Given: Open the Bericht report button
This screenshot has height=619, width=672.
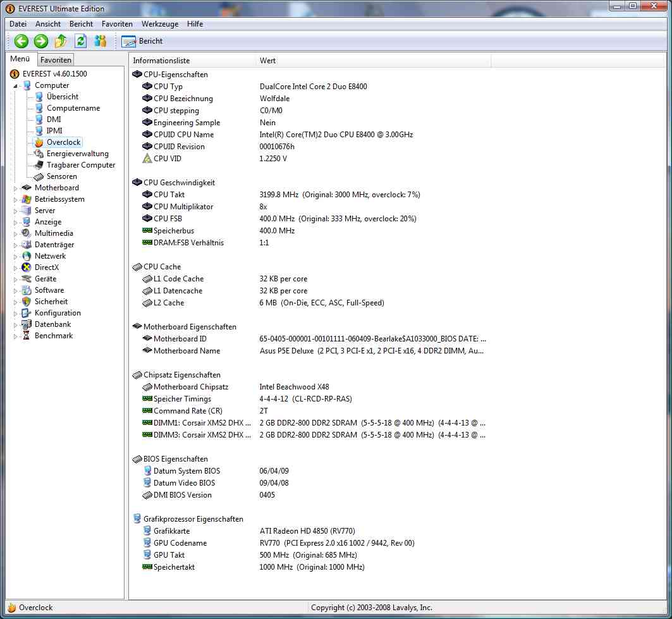Looking at the screenshot, I should point(142,41).
